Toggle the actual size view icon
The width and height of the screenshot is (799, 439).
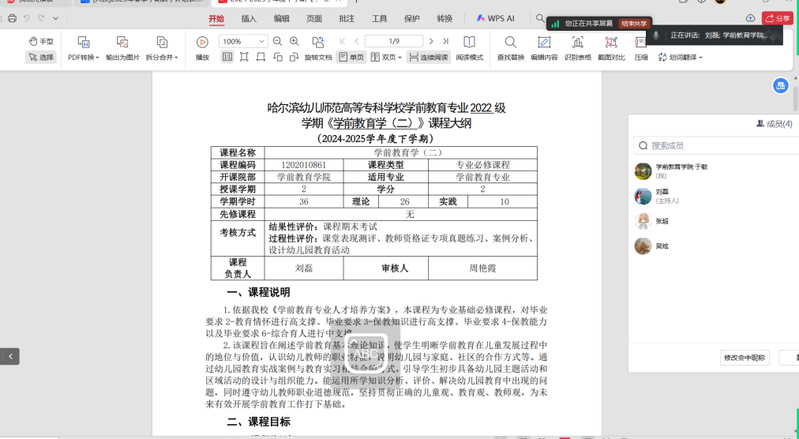[227, 57]
